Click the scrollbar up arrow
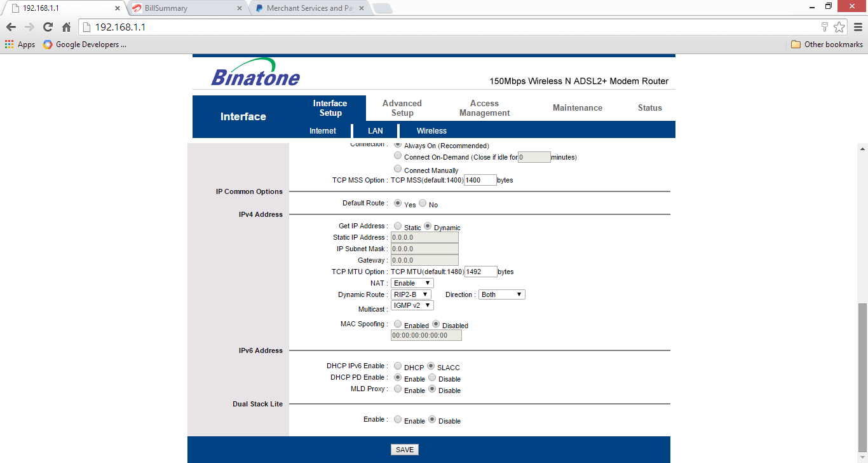 (x=862, y=149)
